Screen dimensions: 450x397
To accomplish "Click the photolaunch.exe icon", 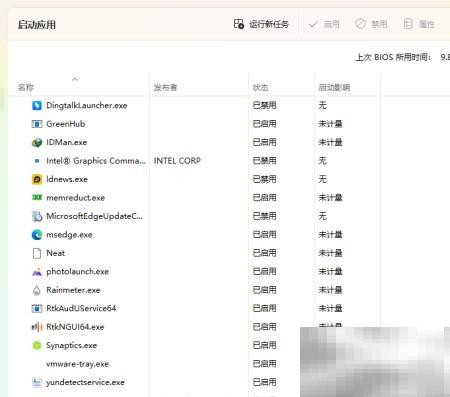I will 37,272.
